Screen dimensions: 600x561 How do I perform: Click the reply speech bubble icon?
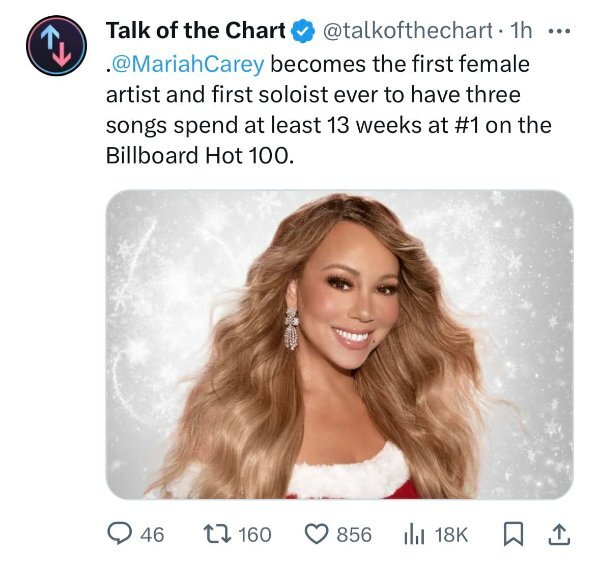[119, 534]
